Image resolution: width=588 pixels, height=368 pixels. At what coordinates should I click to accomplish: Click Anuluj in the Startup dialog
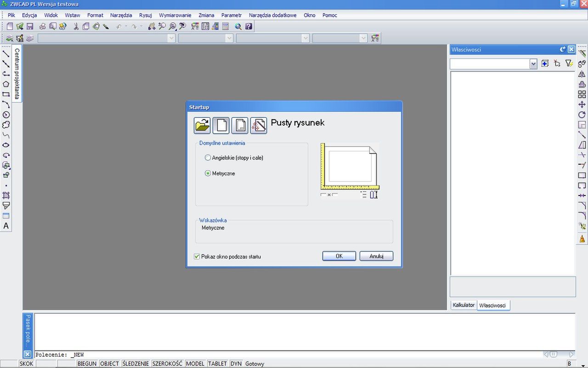coord(376,256)
